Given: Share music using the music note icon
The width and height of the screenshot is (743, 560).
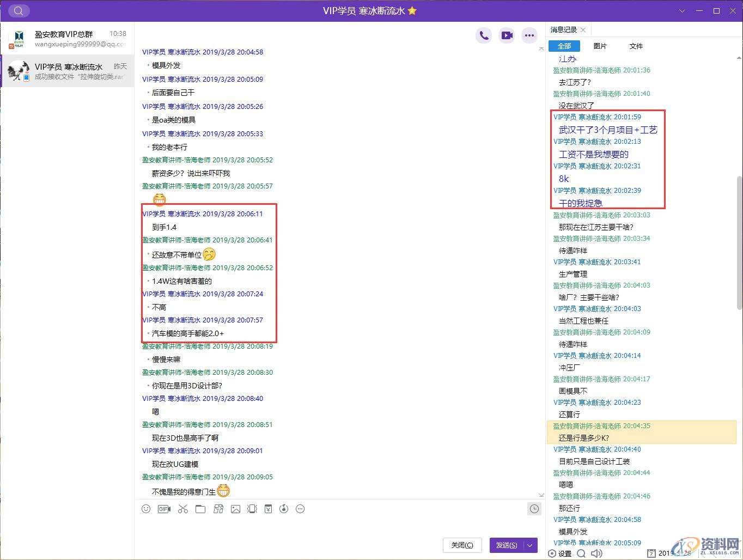Looking at the screenshot, I should pyautogui.click(x=283, y=509).
